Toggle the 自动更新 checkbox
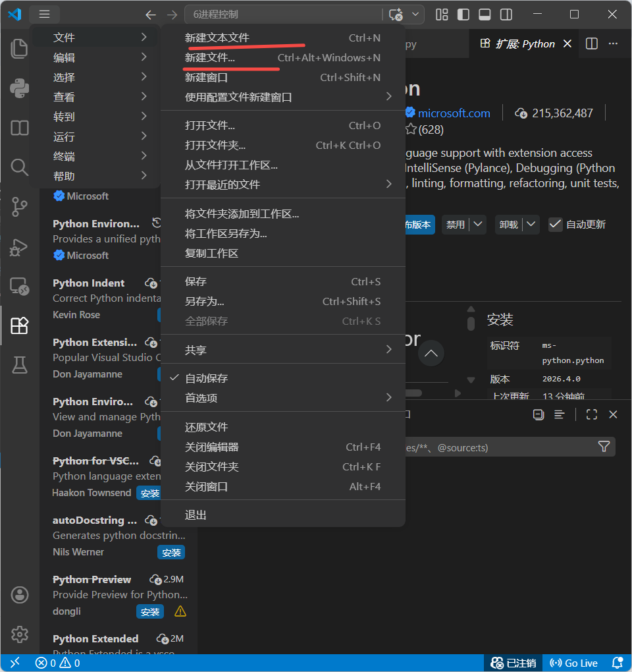This screenshot has width=632, height=672. click(556, 225)
